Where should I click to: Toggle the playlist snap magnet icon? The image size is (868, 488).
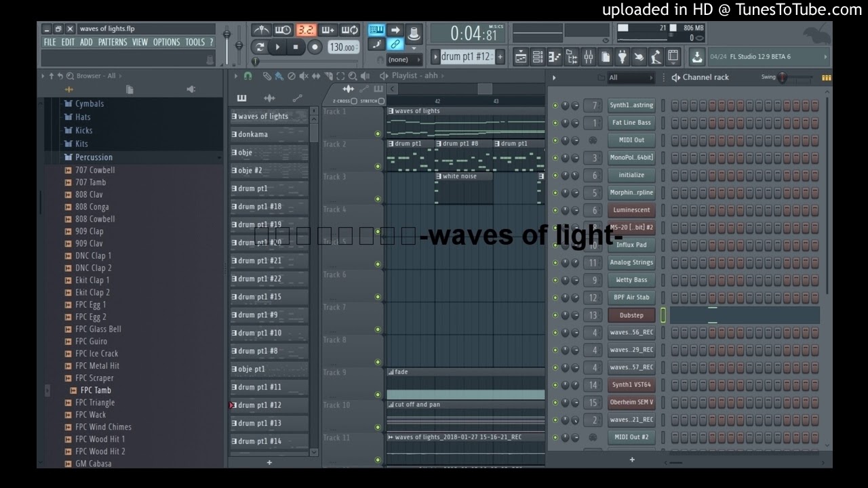click(x=248, y=76)
